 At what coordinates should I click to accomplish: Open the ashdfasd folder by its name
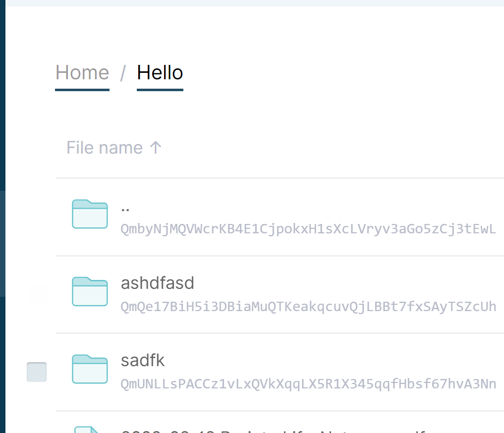[157, 282]
